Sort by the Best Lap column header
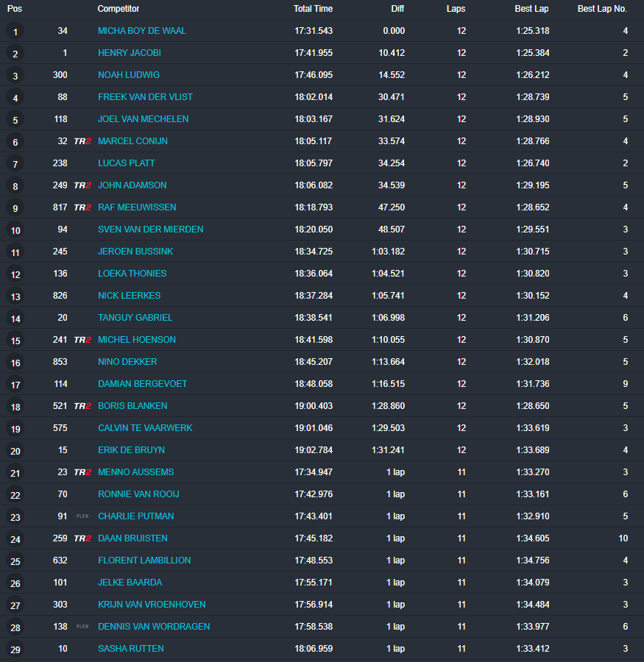 click(x=531, y=9)
